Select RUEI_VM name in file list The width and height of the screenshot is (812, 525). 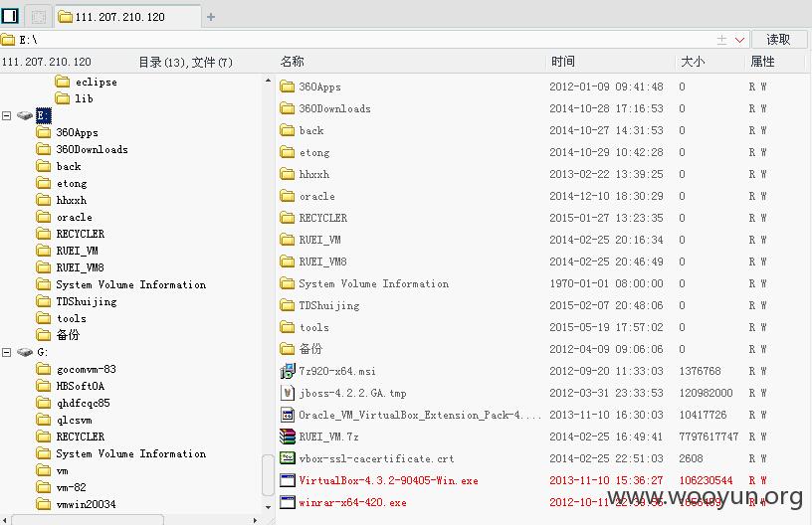pyautogui.click(x=319, y=240)
